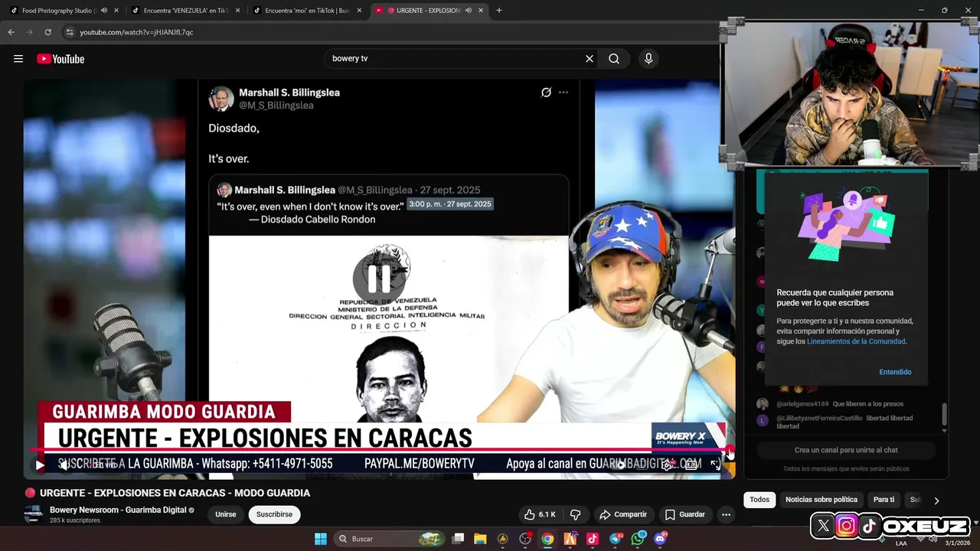Open the Bowery Newsroom channel avatar

33,514
